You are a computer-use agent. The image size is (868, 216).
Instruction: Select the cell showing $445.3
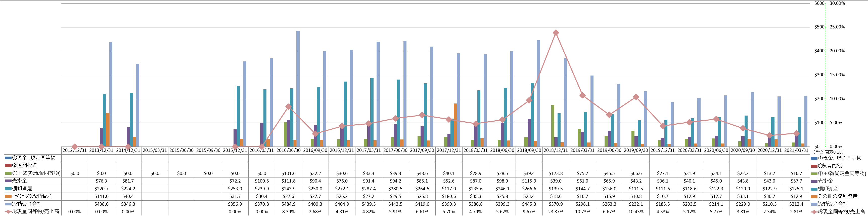pos(529,204)
